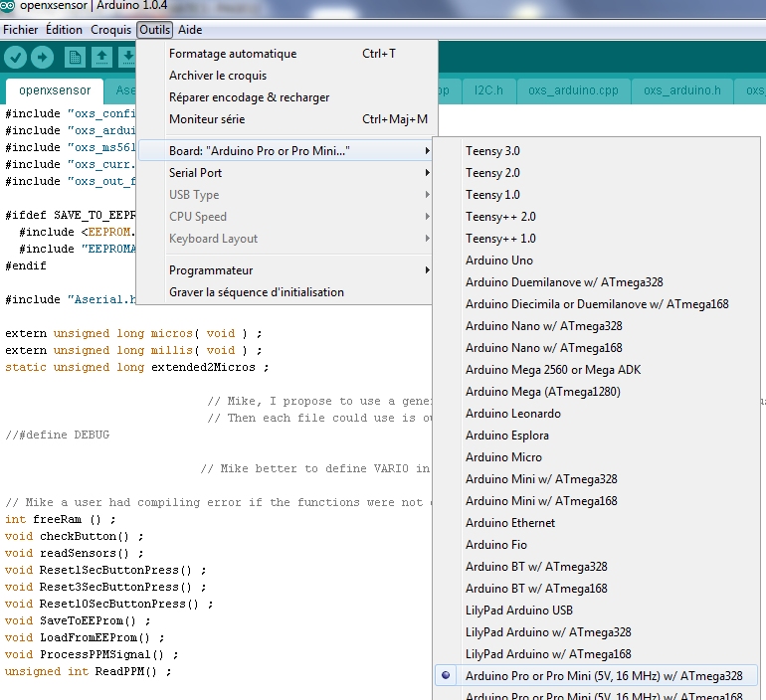Select LilyPad Arduino w/ ATmega168

coord(596,654)
